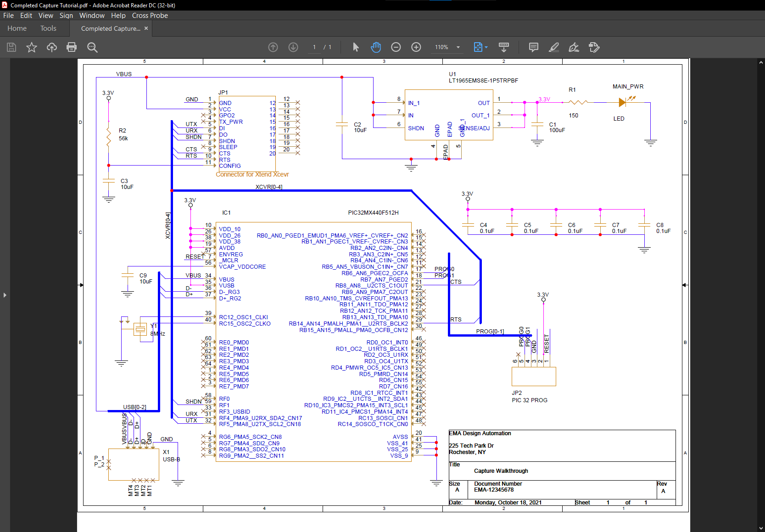The image size is (765, 532).
Task: Expand the left navigation pane arrow
Action: pos(5,295)
